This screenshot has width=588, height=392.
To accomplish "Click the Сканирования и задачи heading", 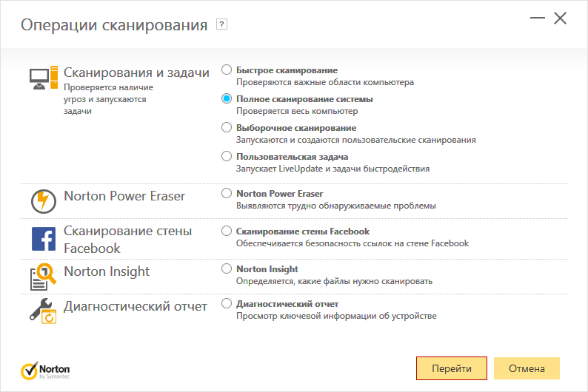I will (x=136, y=72).
